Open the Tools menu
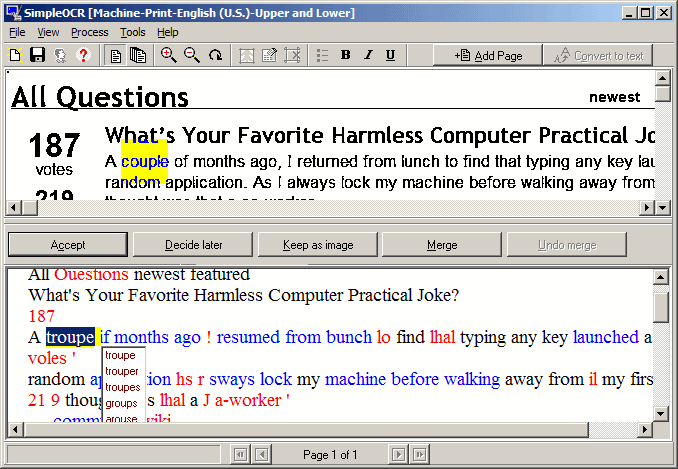This screenshot has width=678, height=469. click(132, 32)
